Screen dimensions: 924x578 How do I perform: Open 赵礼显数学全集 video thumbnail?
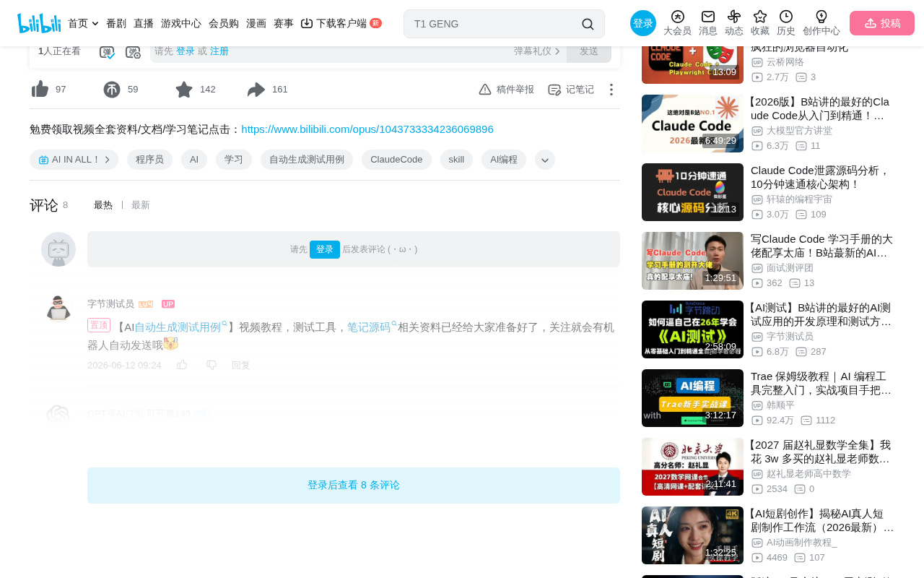692,467
